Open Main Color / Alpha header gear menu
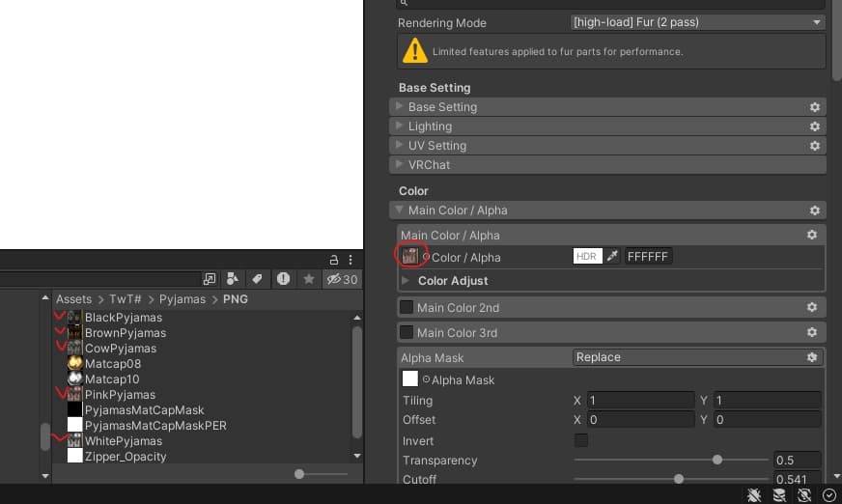Viewport: 842px width, 504px height. (815, 210)
